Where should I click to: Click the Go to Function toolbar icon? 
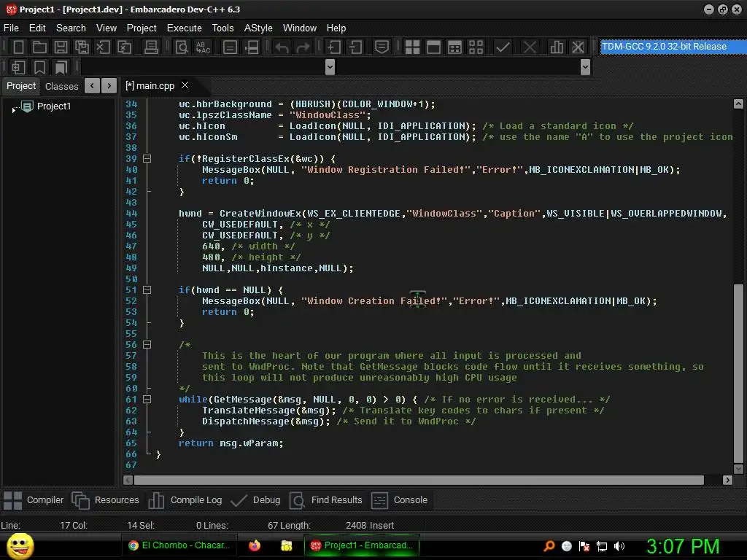click(x=230, y=47)
